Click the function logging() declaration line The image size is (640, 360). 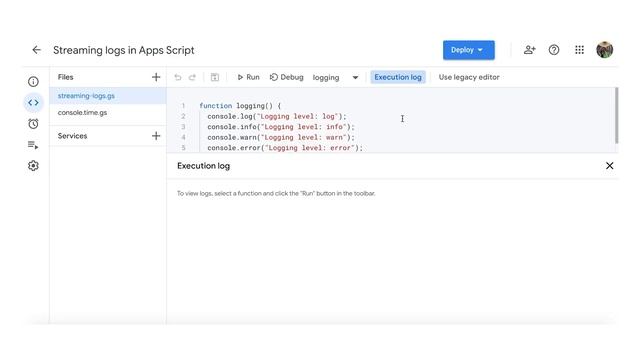240,106
